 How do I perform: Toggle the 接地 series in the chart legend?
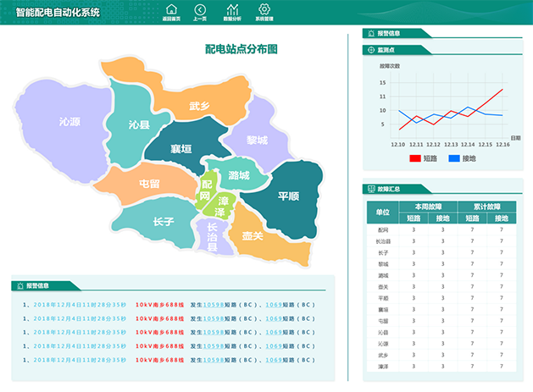coord(454,158)
